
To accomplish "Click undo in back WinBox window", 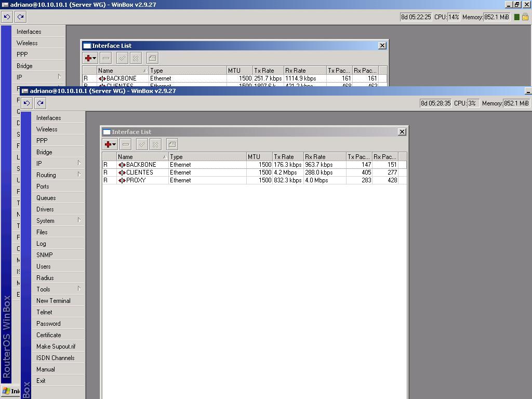I will point(7,17).
